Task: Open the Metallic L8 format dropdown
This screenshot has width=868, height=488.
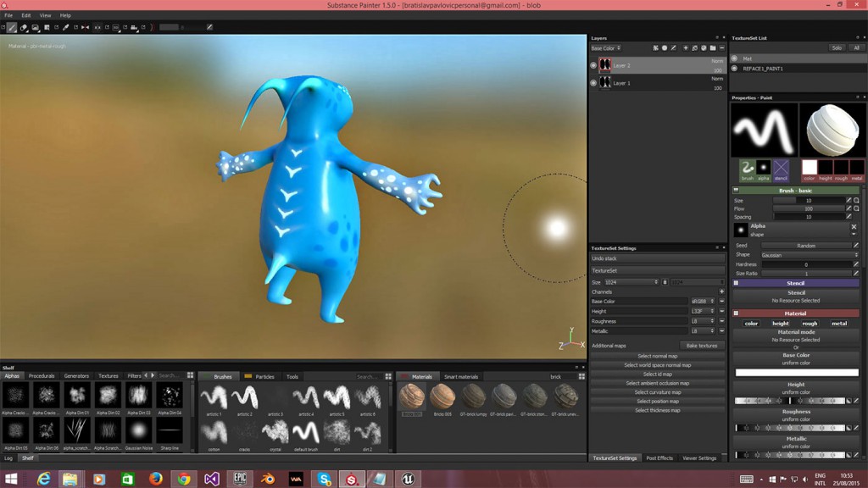Action: pos(703,331)
